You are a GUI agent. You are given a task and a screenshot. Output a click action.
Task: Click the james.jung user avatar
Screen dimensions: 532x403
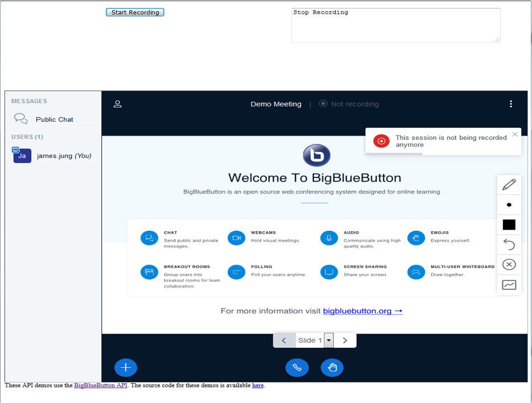pos(22,156)
